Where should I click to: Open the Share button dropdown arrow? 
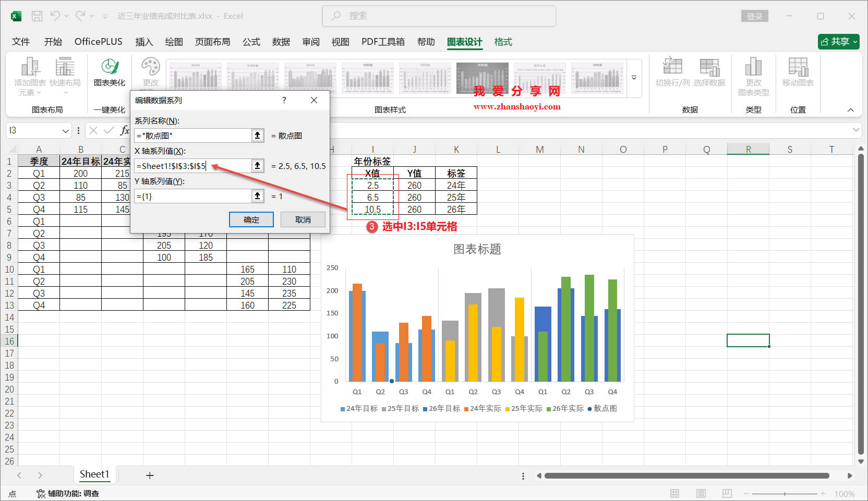[x=855, y=42]
